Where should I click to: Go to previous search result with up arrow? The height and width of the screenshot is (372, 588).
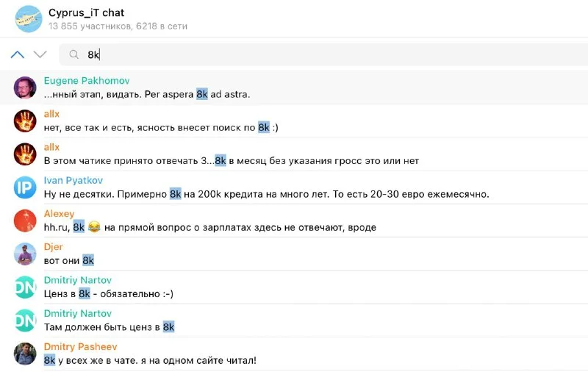click(18, 54)
